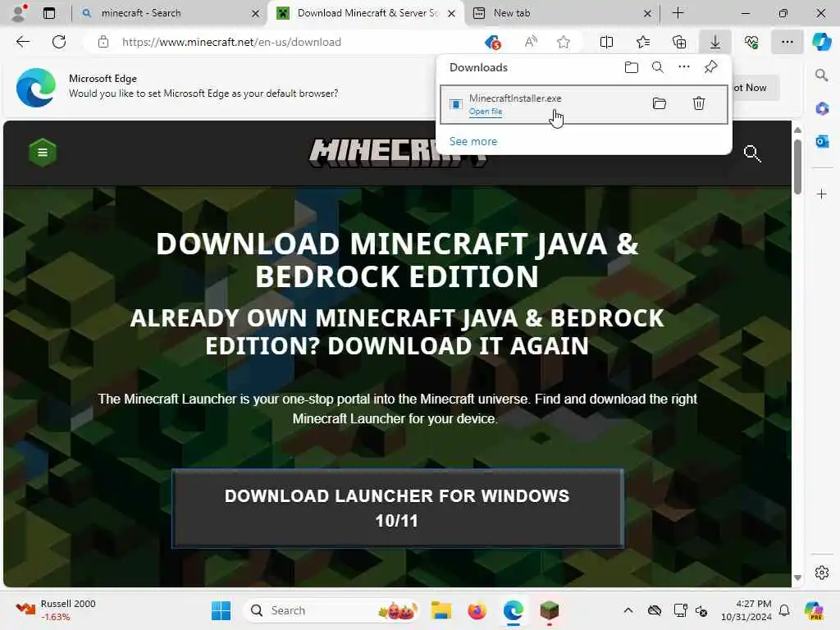Open Russell 2000 stock widget
The height and width of the screenshot is (630, 840).
56,610
